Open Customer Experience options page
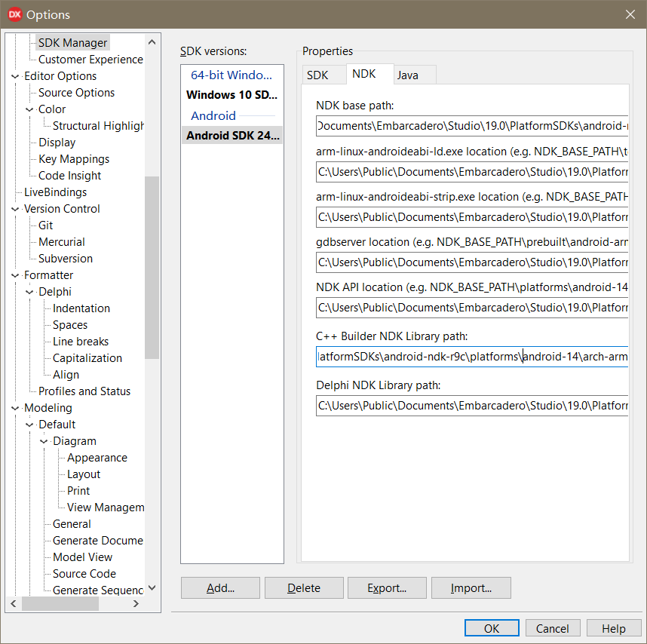 coord(90,60)
